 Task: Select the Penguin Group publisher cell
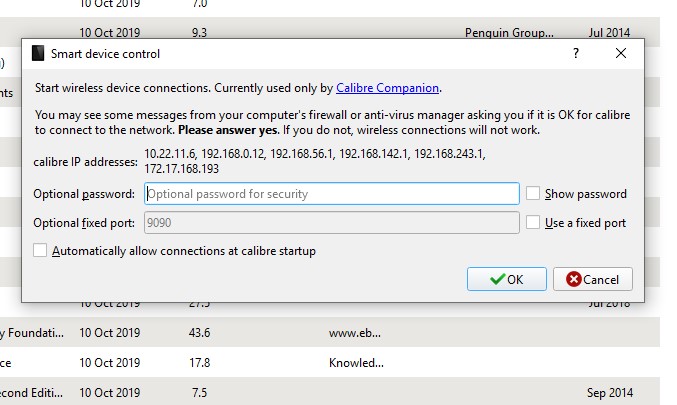point(508,33)
